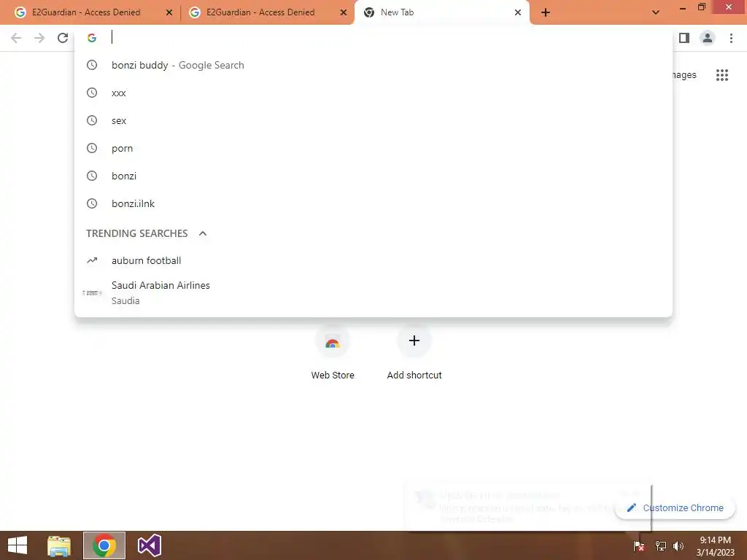The width and height of the screenshot is (747, 560).
Task: Minimize the Chrome window
Action: [x=683, y=7]
